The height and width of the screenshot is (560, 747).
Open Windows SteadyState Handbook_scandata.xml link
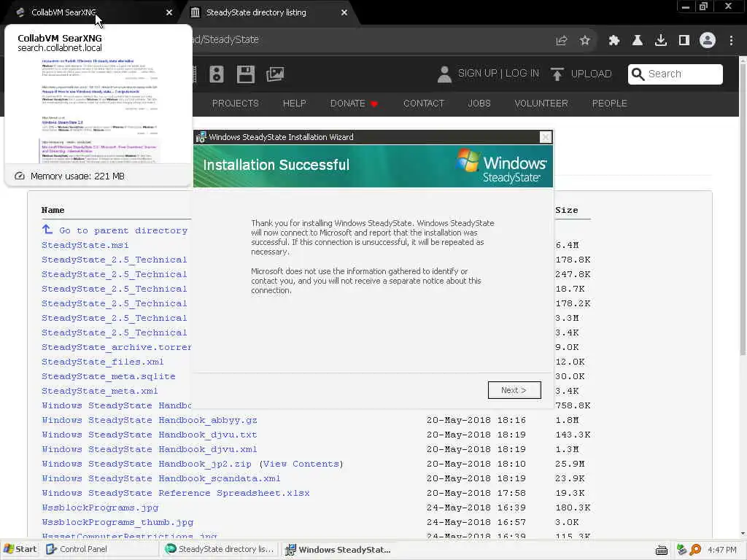[x=161, y=478]
